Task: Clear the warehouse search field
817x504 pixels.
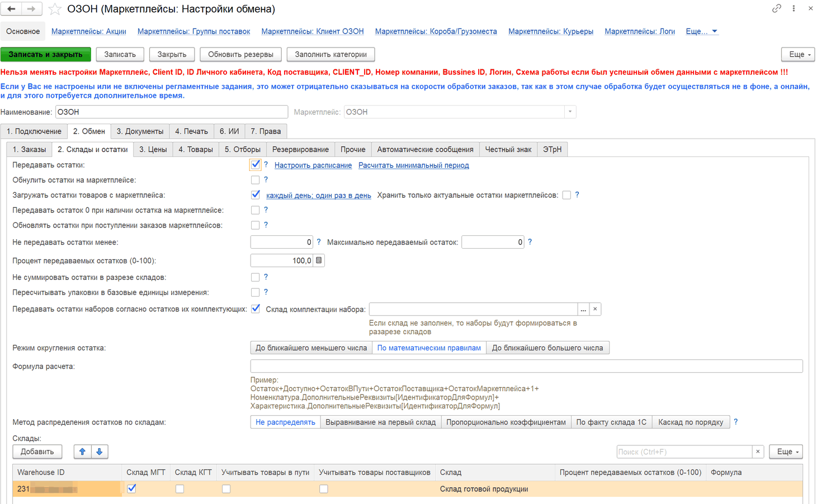Action: pyautogui.click(x=758, y=451)
